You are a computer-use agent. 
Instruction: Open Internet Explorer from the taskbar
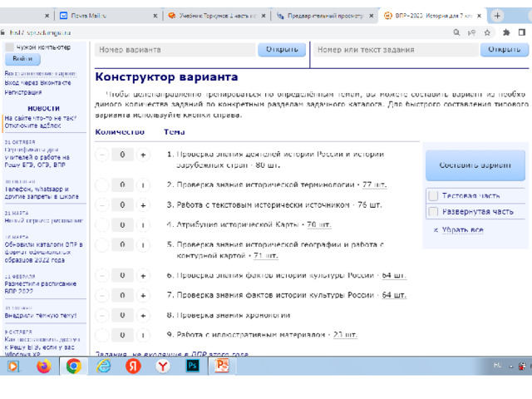(x=103, y=366)
